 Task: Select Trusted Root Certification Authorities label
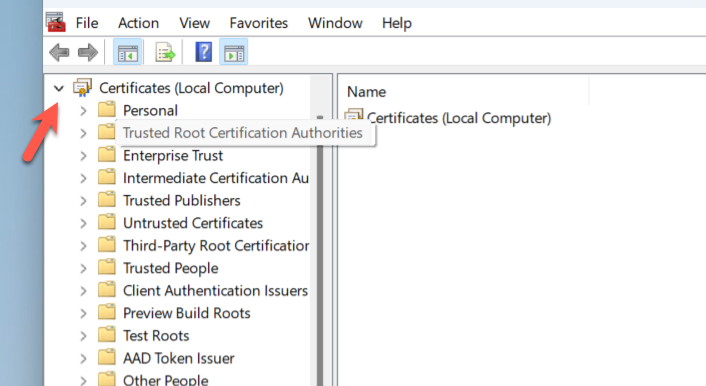pos(243,133)
